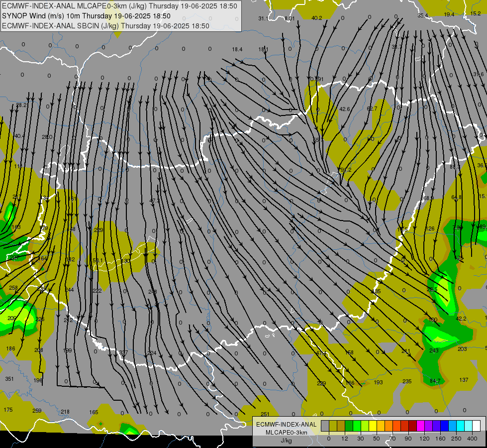Click the legend unit label J/kg
The image size is (487, 448).
click(286, 441)
